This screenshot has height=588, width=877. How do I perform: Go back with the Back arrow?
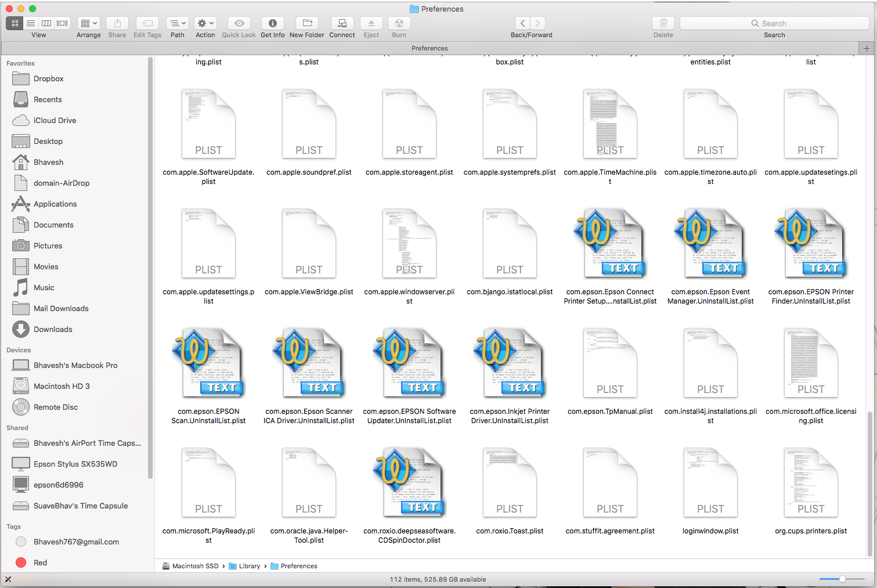(x=523, y=23)
